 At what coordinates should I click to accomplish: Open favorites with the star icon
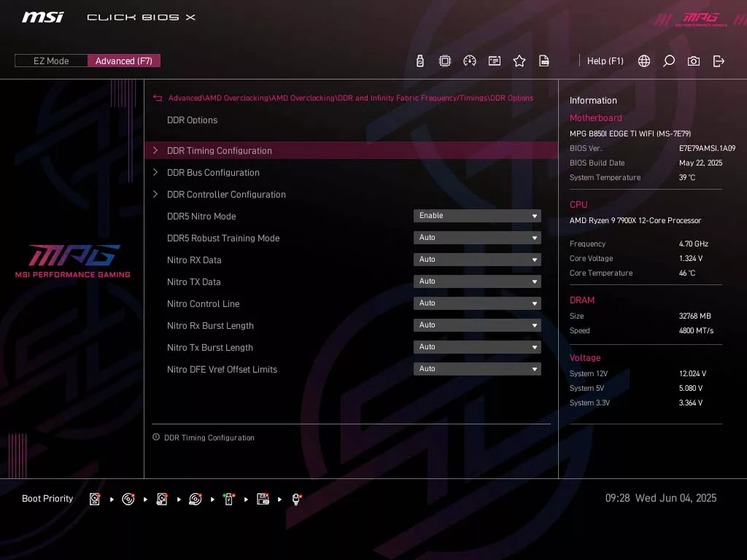(x=519, y=61)
